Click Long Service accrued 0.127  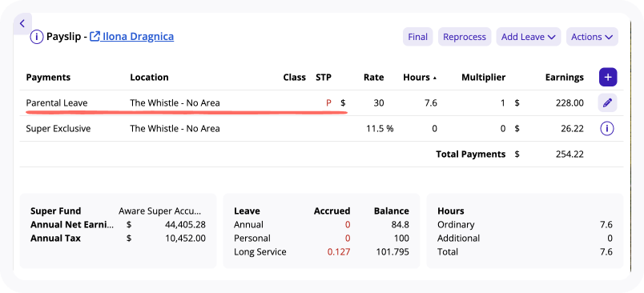(x=339, y=252)
